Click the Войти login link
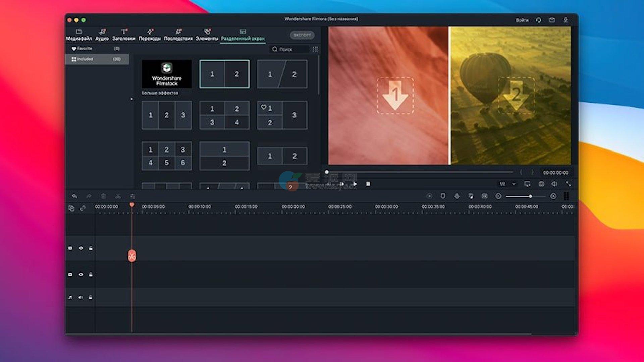This screenshot has width=644, height=362. click(x=522, y=20)
